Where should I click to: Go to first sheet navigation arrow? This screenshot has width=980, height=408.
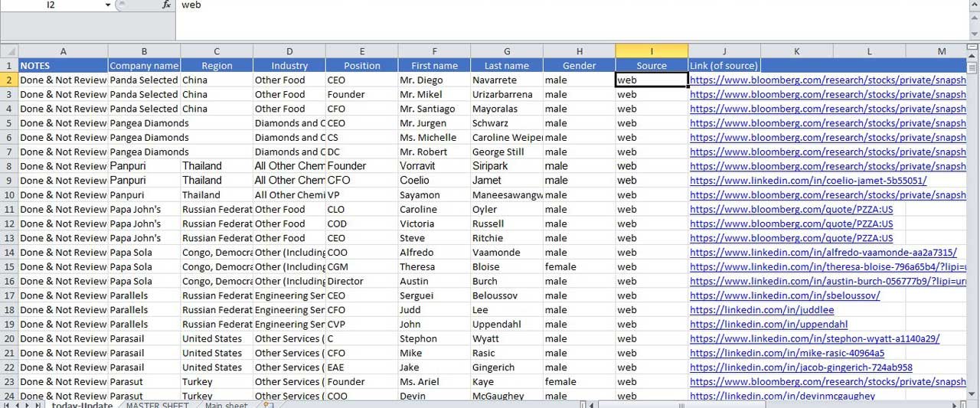tap(6, 404)
